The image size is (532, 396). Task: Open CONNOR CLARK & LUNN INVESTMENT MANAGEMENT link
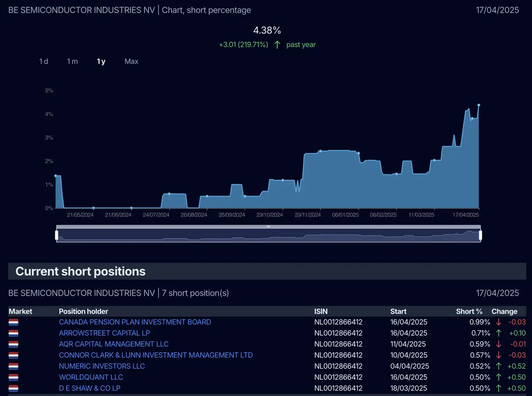click(x=156, y=355)
